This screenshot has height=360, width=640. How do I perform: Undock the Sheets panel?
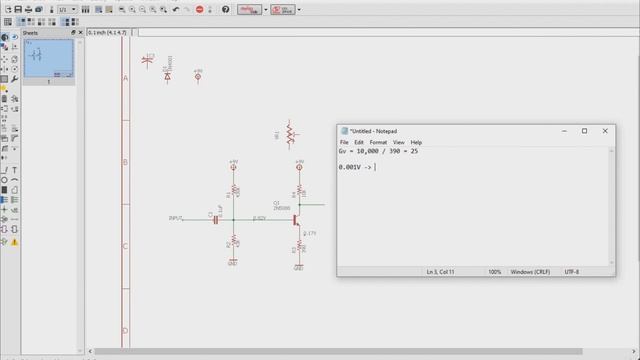[73, 32]
